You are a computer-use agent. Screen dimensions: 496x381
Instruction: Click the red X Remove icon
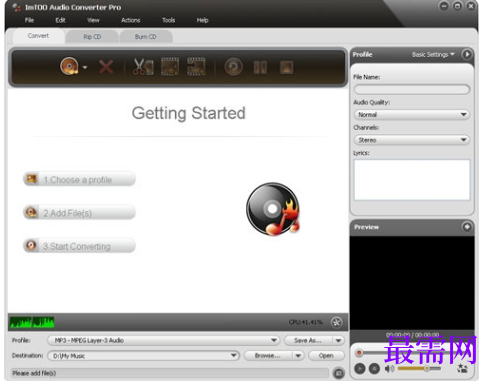click(x=106, y=67)
